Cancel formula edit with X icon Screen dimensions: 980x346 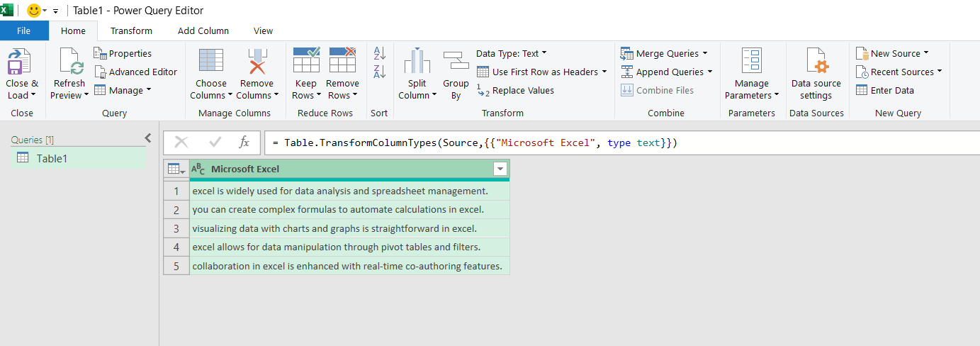(181, 143)
